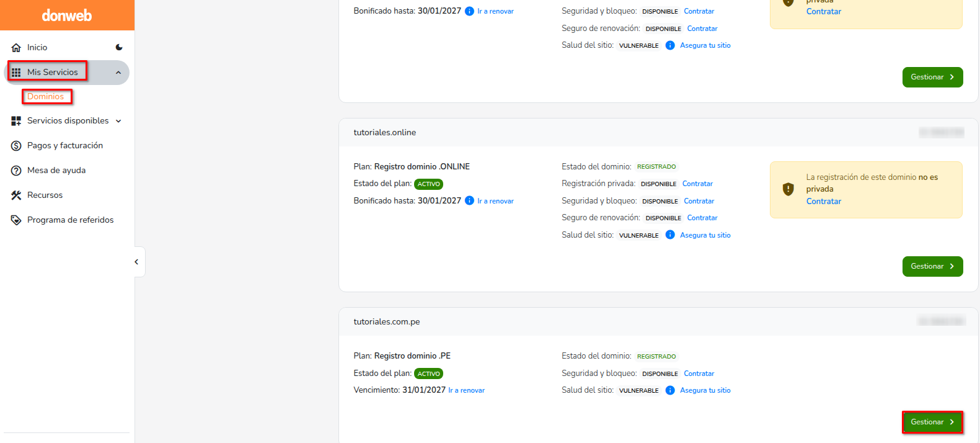Click Gestionar button for tutoriales.com.pe
This screenshot has width=980, height=443.
point(932,422)
